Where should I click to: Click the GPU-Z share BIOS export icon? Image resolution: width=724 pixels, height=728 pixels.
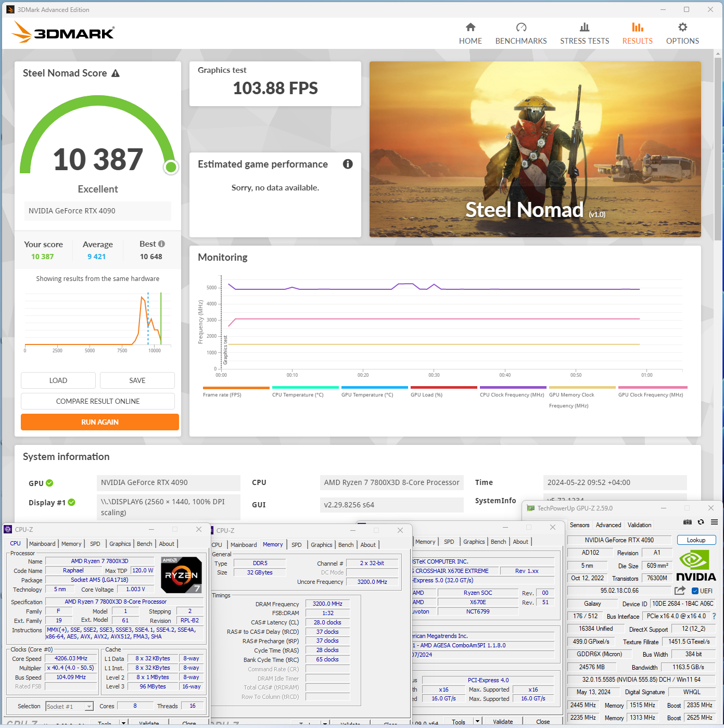point(680,590)
